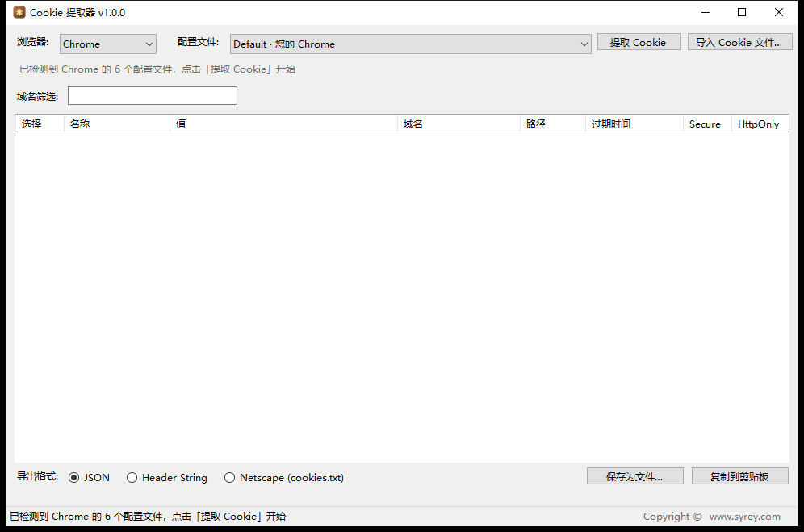Open the www.syrey.com link
The image size is (804, 532).
(744, 517)
